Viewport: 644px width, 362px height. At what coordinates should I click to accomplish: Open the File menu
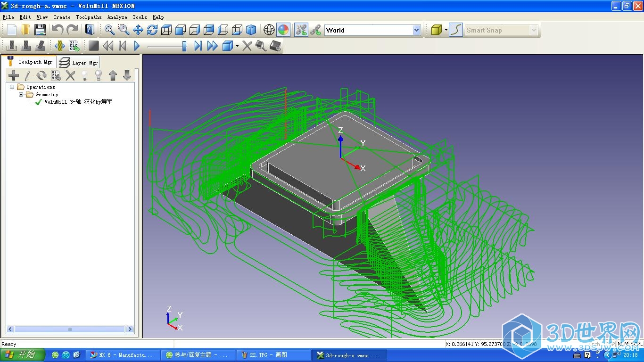pos(8,17)
